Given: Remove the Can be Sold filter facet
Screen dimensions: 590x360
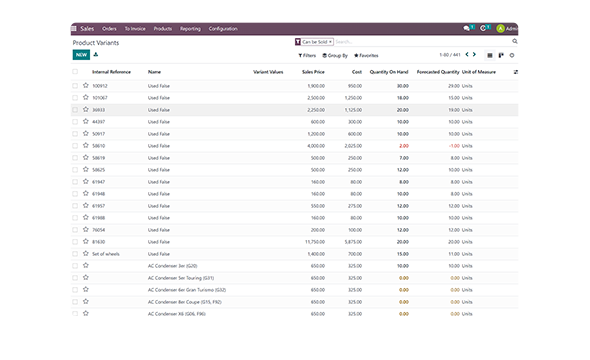Looking at the screenshot, I should point(330,42).
